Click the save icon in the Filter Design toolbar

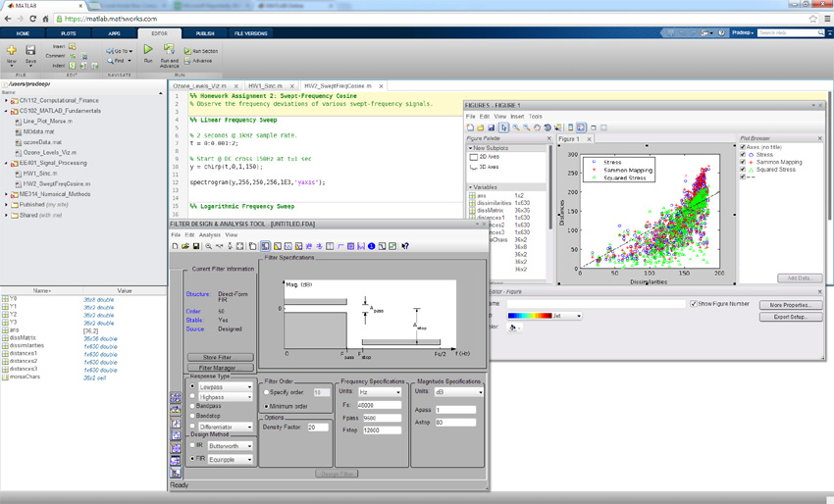tap(196, 246)
